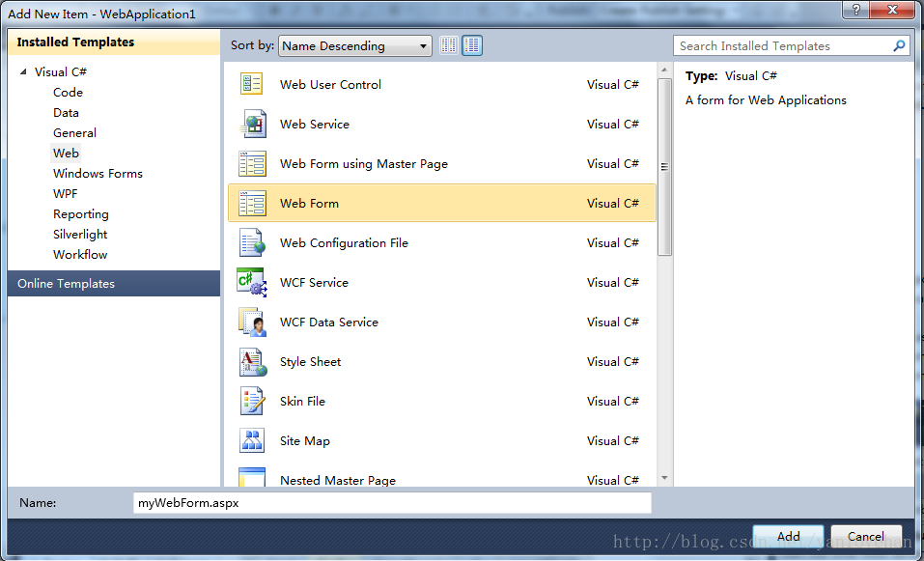Select the Web User Control name text
Viewport: 924px width, 561px height.
[x=330, y=84]
